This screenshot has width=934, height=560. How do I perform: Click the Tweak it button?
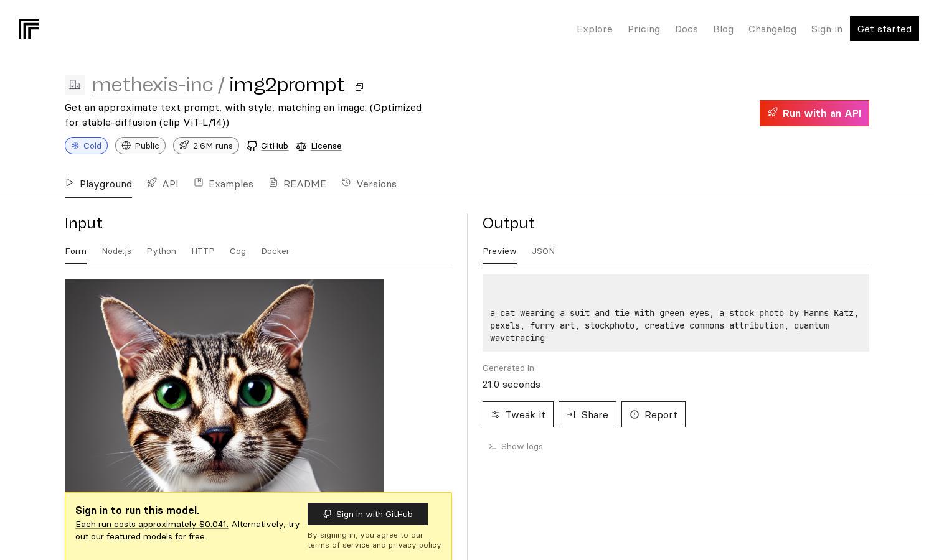518,414
